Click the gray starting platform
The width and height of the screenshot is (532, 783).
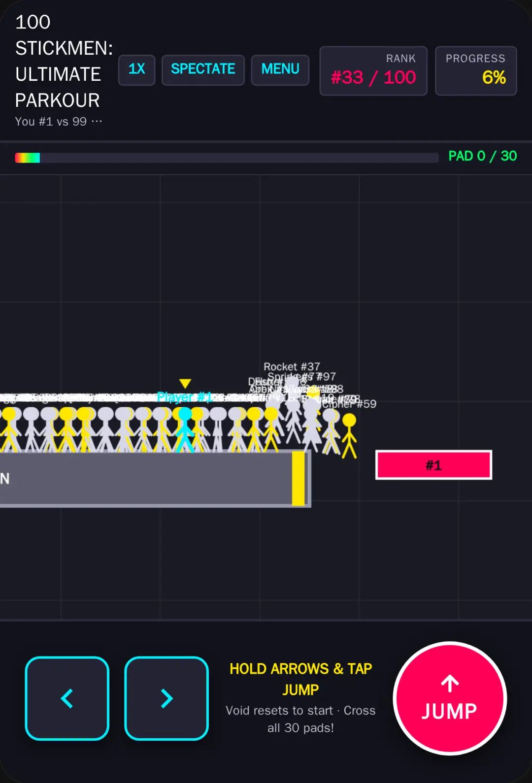(x=155, y=478)
